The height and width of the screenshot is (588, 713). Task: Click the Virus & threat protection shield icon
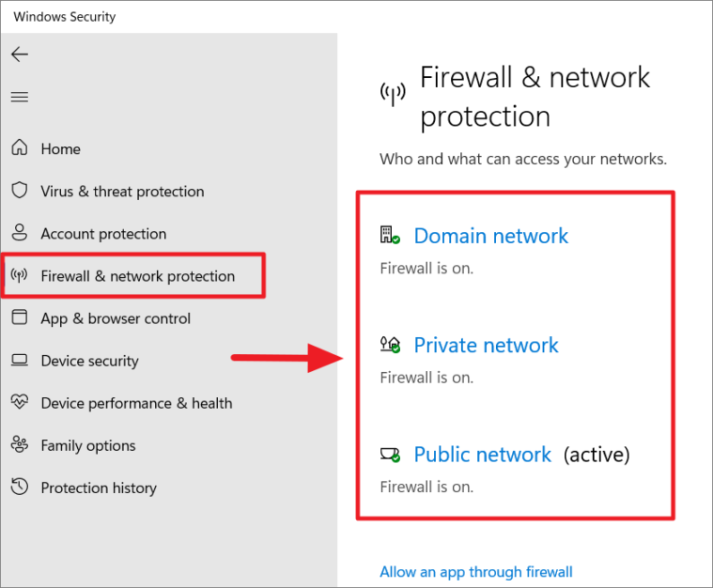[20, 191]
